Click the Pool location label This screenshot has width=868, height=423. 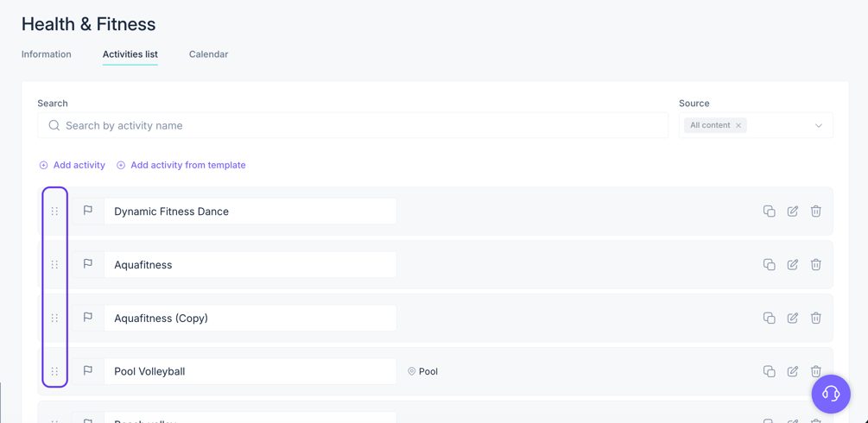tap(428, 371)
